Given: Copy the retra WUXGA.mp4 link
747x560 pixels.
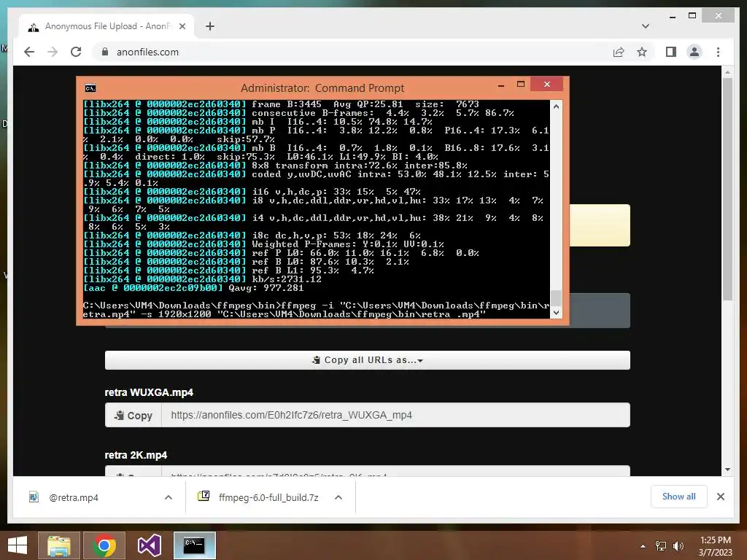Looking at the screenshot, I should coord(133,415).
